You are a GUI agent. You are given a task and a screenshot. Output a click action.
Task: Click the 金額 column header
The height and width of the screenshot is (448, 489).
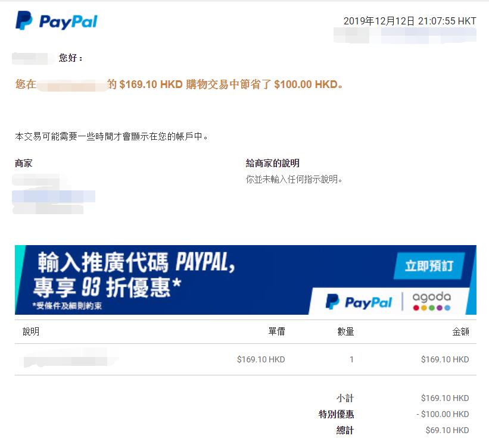(x=460, y=331)
